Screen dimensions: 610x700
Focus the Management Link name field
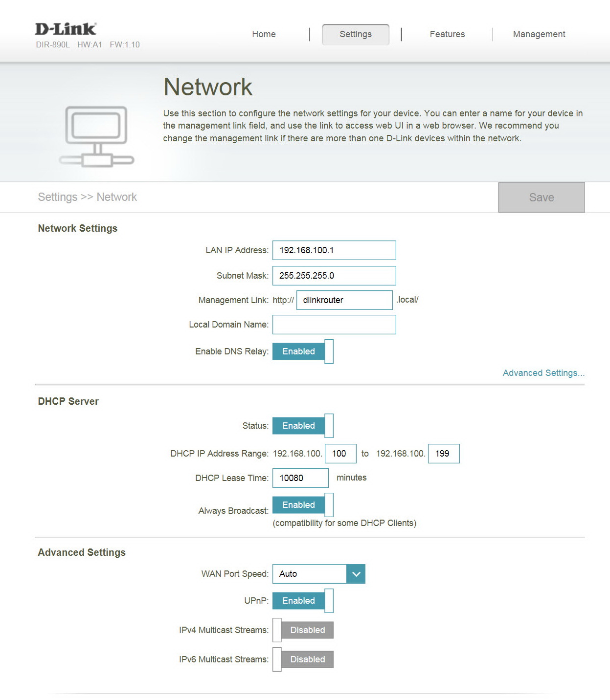click(344, 300)
